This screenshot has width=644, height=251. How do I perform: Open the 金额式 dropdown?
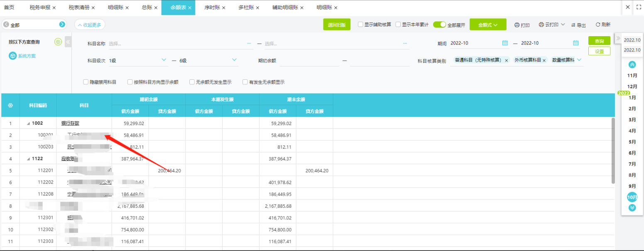pyautogui.click(x=488, y=25)
